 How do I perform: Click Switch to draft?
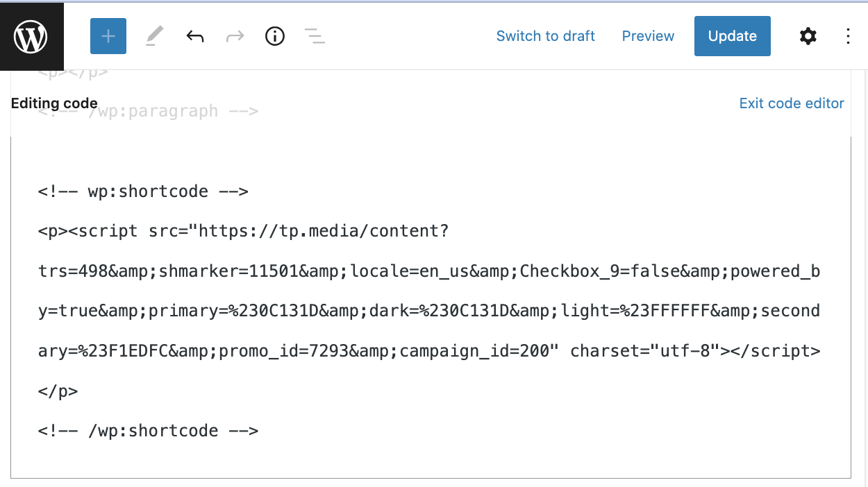coord(545,36)
